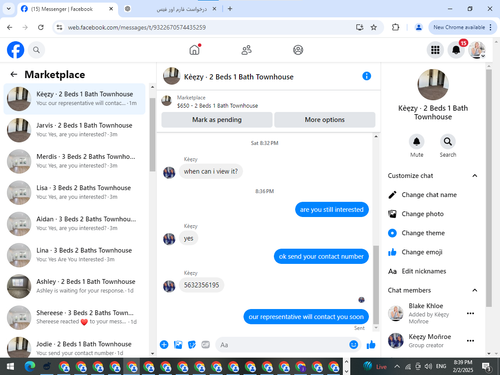Click Mark as pending button
Screen dimensions: 500x375
217,120
